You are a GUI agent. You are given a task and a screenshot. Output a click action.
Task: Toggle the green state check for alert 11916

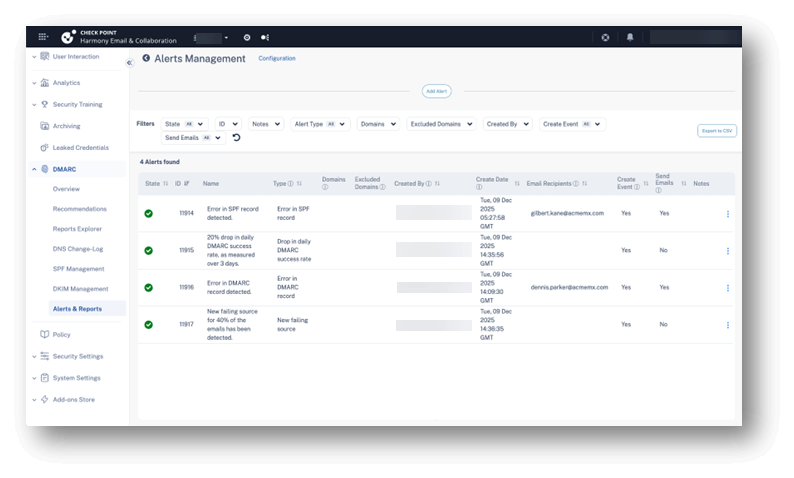[149, 287]
